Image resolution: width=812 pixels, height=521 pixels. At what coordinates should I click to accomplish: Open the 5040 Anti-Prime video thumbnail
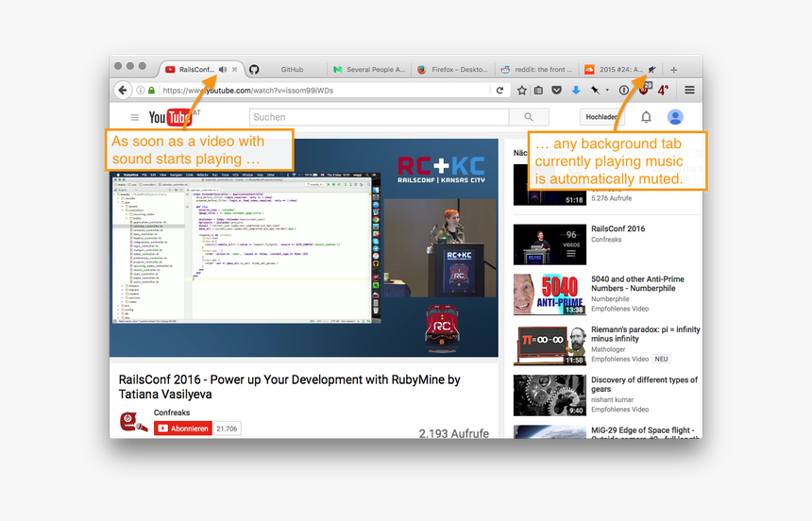550,294
